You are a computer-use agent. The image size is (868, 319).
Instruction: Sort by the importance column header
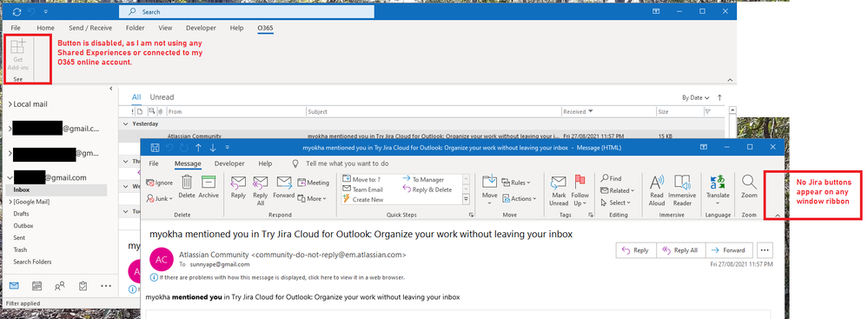tap(131, 111)
